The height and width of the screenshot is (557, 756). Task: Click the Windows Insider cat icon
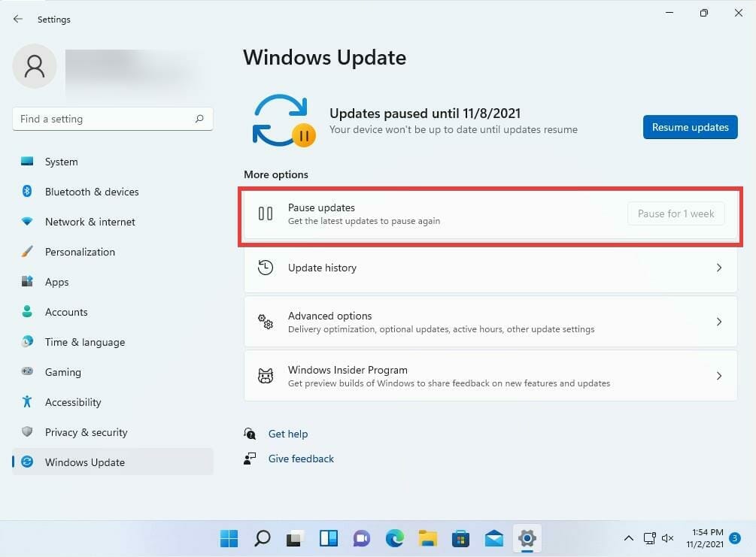click(266, 376)
